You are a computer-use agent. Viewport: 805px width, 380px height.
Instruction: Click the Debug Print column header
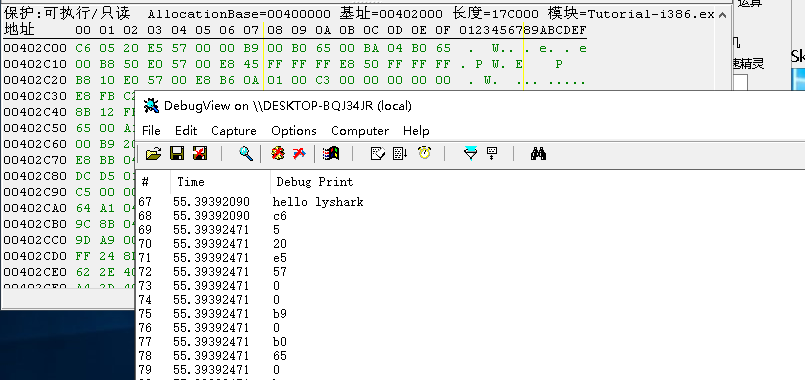click(x=315, y=182)
